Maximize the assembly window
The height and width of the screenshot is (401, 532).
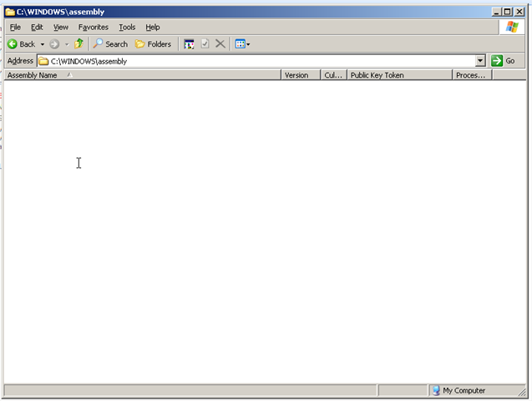507,12
